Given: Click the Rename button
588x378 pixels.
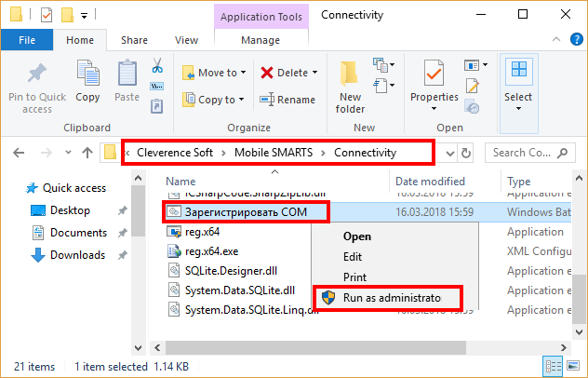Looking at the screenshot, I should (287, 100).
